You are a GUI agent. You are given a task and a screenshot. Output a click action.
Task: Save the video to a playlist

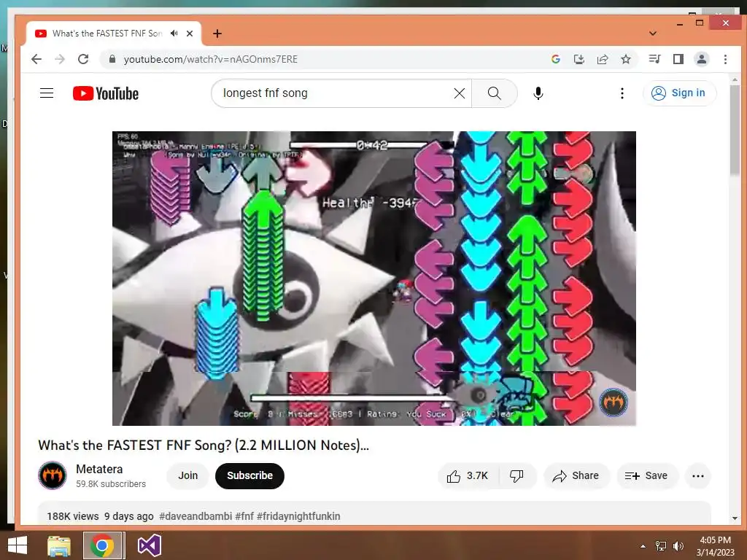646,475
